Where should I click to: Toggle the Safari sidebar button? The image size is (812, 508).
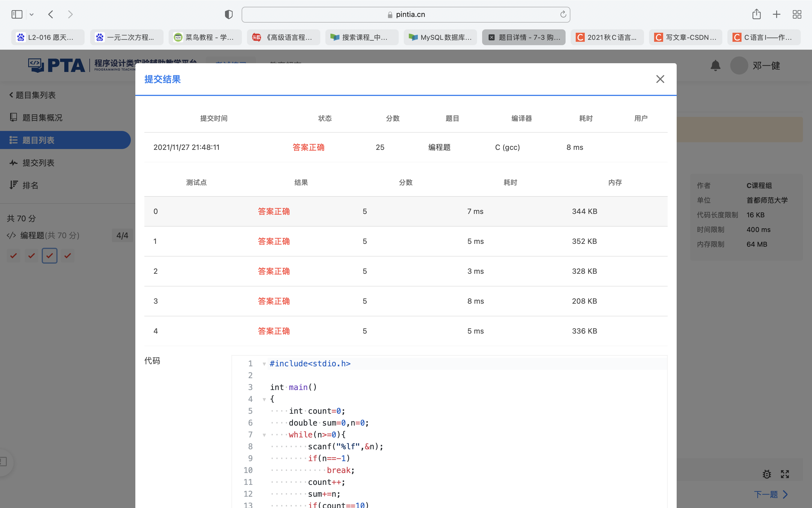coord(17,14)
